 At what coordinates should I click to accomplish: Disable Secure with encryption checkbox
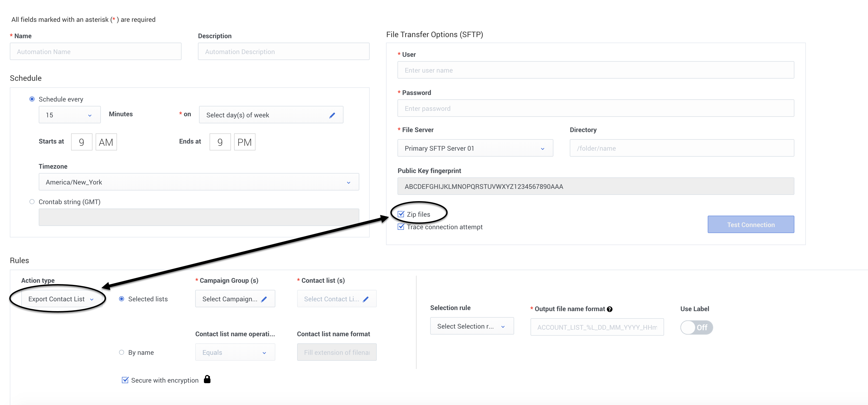coord(125,380)
